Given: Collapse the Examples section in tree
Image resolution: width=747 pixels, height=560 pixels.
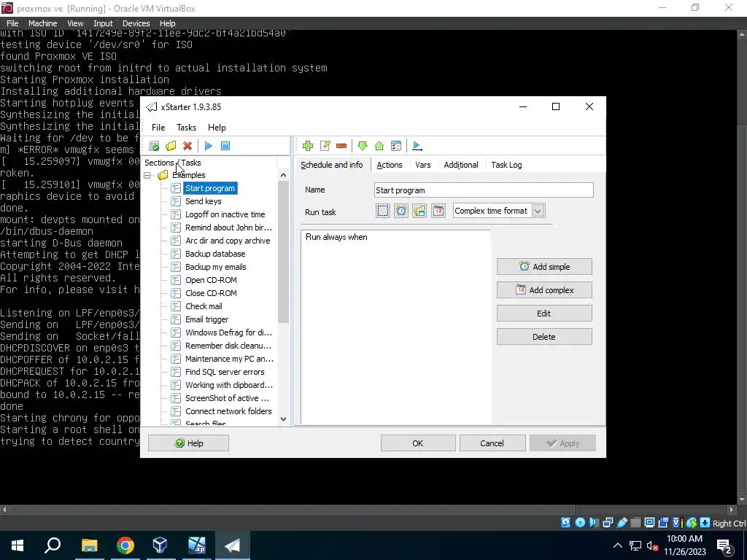Looking at the screenshot, I should click(x=147, y=175).
